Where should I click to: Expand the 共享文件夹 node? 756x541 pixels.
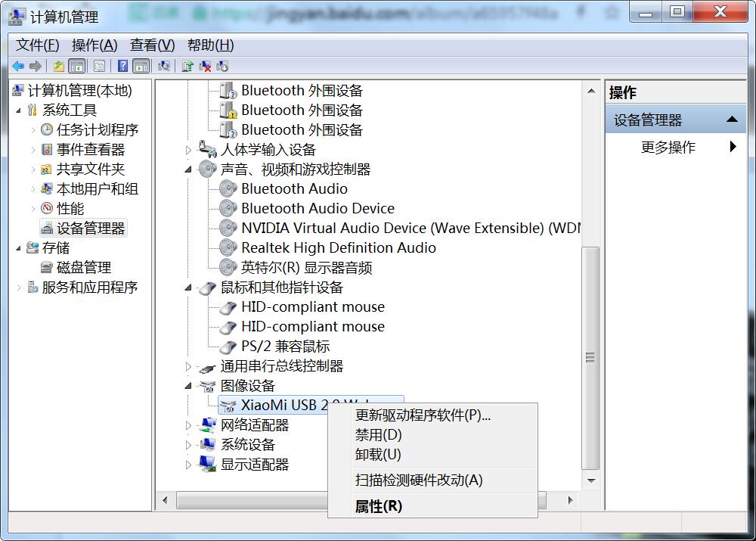click(33, 169)
